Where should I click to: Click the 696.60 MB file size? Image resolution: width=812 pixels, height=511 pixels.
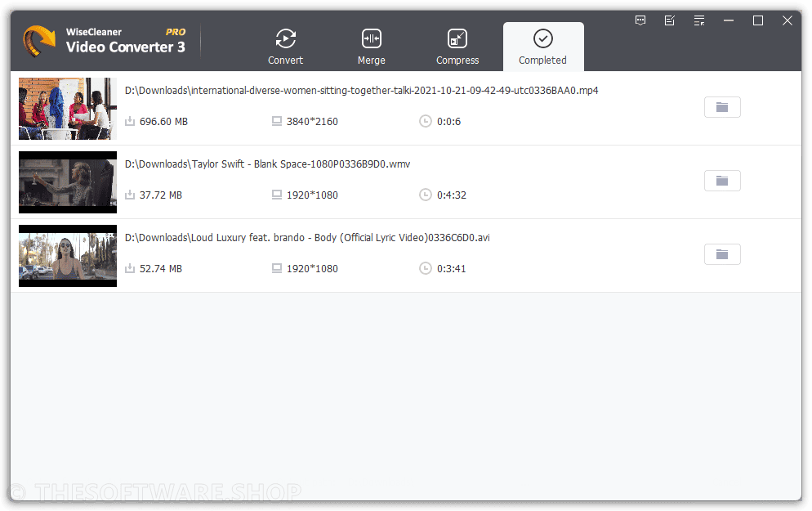163,122
